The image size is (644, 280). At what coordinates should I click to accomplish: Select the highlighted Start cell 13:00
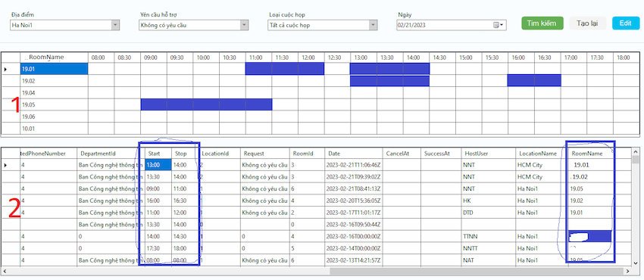158,165
